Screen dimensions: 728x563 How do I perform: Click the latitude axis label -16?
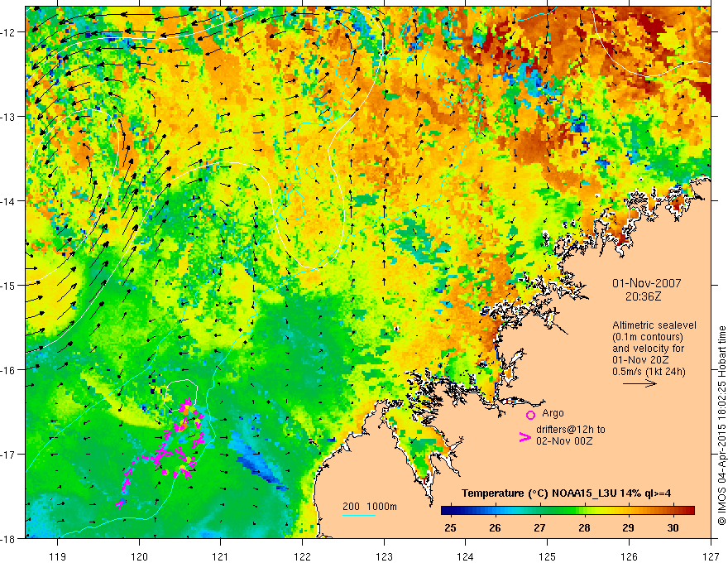click(8, 370)
